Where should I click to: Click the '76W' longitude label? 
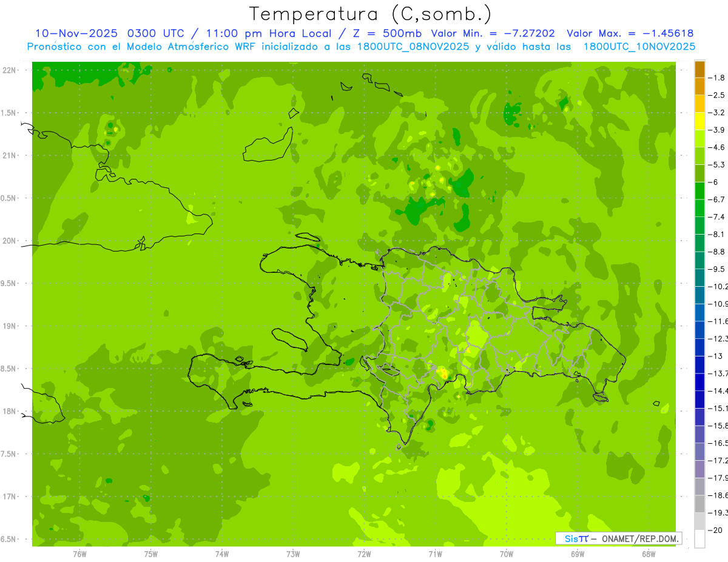coord(79,554)
